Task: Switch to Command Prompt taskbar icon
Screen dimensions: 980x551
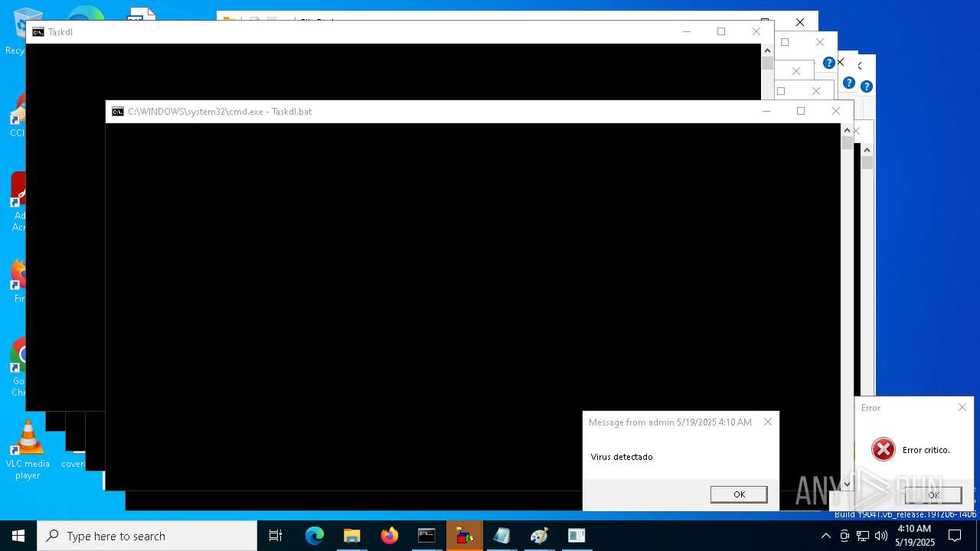Action: point(426,536)
